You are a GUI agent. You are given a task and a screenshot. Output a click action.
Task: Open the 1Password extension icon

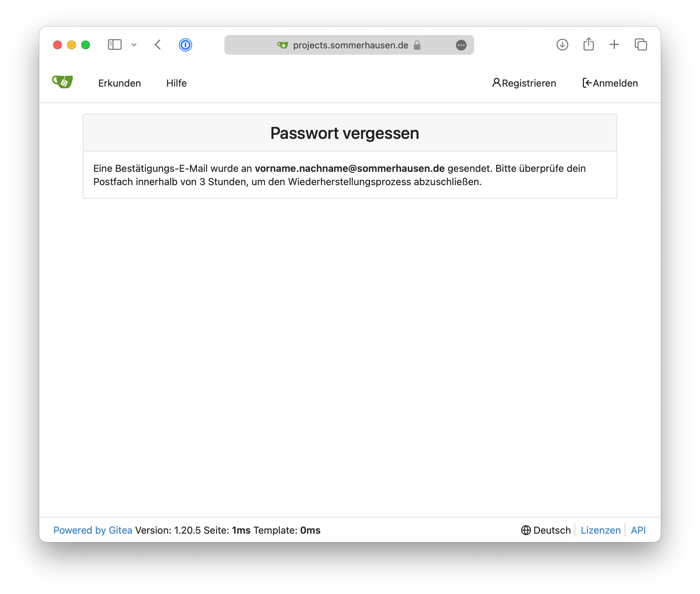(185, 45)
